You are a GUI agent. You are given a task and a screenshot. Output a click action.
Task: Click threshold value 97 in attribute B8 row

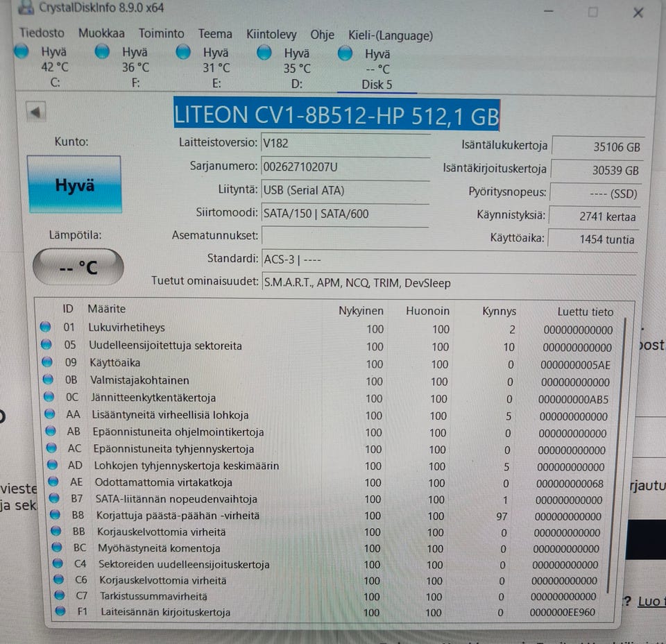click(x=502, y=516)
